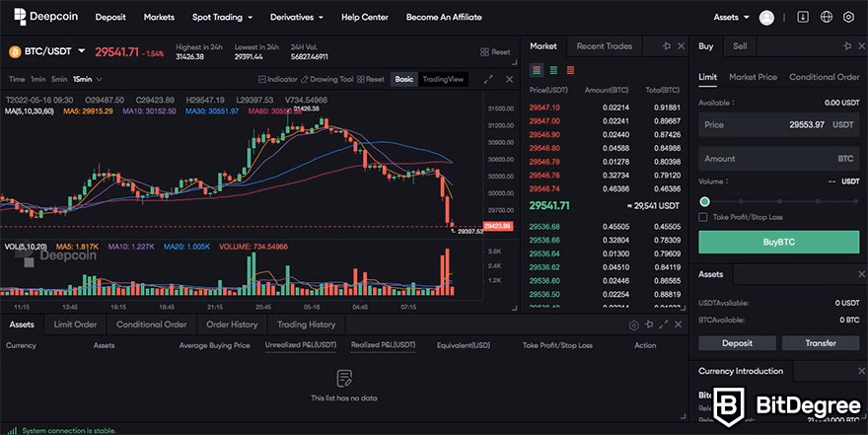Pin the Buy/Sell panel
868x435 pixels.
(847, 46)
